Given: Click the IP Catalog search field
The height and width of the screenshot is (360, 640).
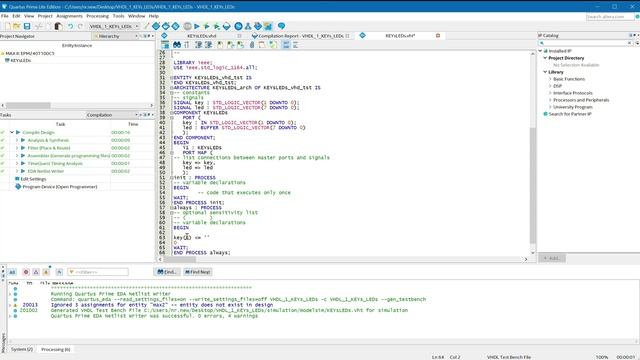Looking at the screenshot, I should click(586, 43).
